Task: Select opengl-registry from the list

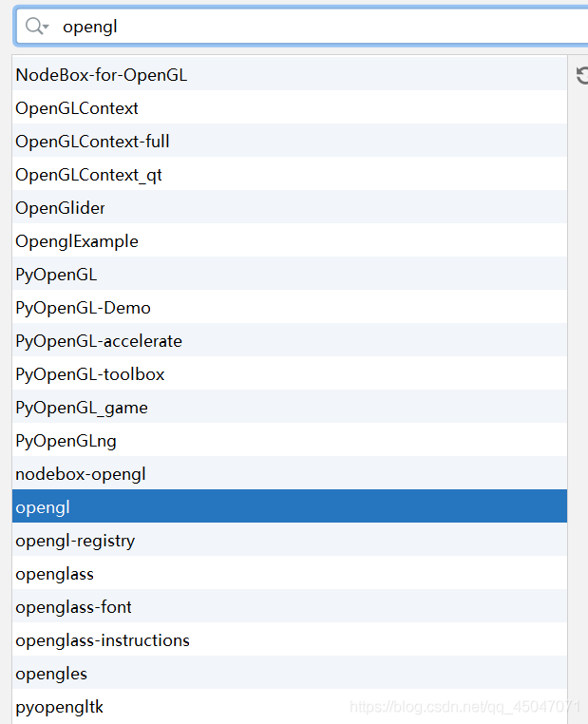Action: pyautogui.click(x=75, y=541)
